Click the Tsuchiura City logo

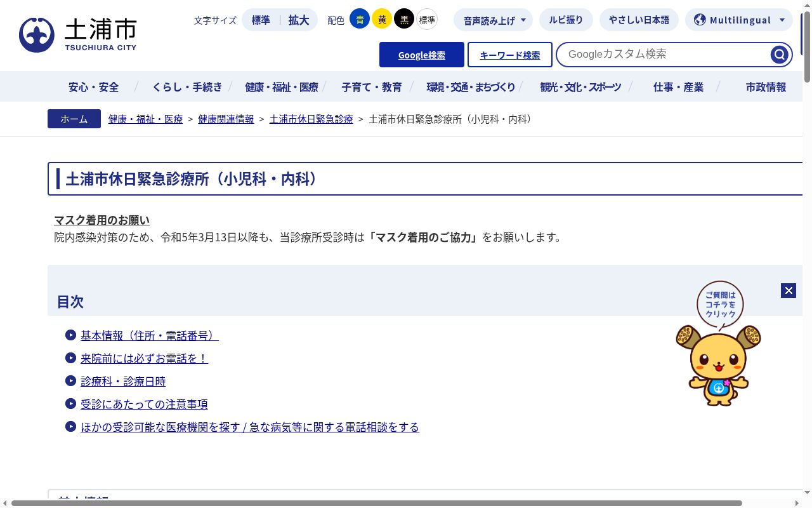tap(78, 35)
